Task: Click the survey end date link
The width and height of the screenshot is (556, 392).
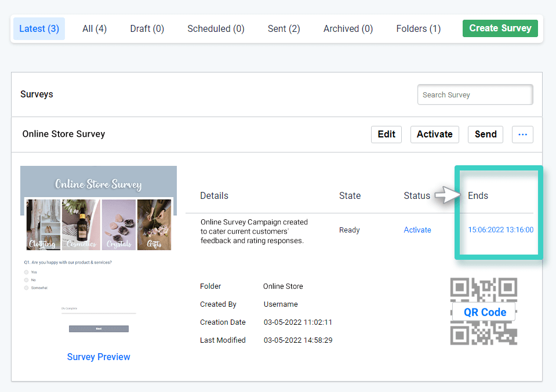Action: click(500, 230)
